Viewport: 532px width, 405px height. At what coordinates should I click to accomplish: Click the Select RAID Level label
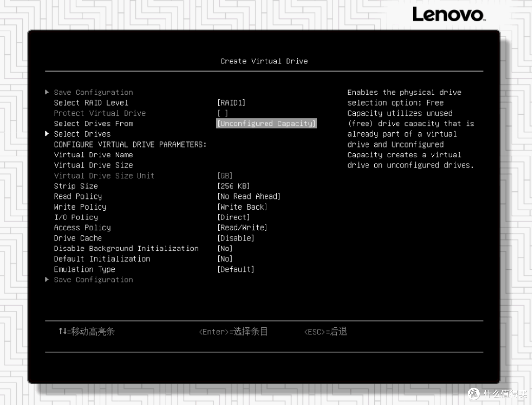(x=91, y=103)
